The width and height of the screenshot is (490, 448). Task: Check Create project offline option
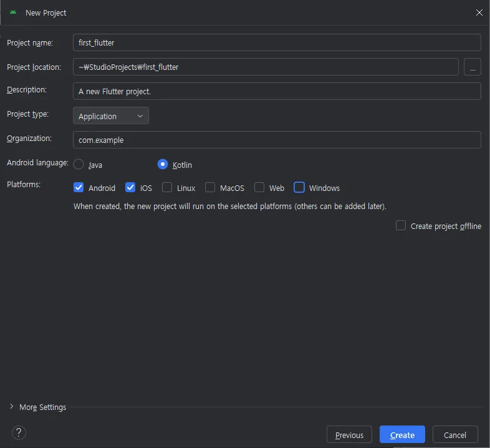[x=401, y=226]
